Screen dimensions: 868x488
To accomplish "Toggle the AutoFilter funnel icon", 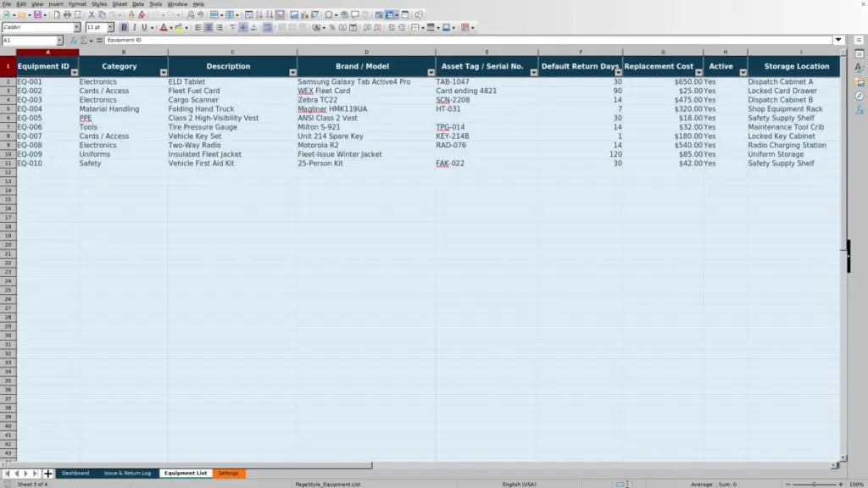I will click(x=280, y=15).
